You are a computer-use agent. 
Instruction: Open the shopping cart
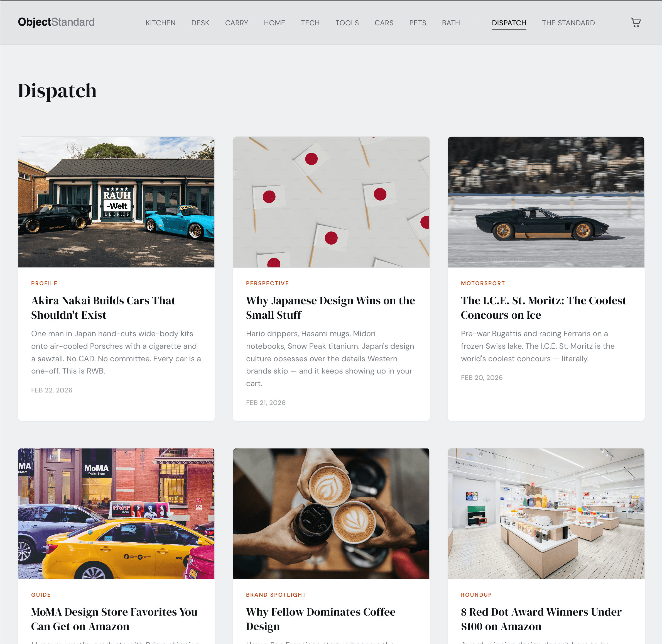pyautogui.click(x=636, y=22)
